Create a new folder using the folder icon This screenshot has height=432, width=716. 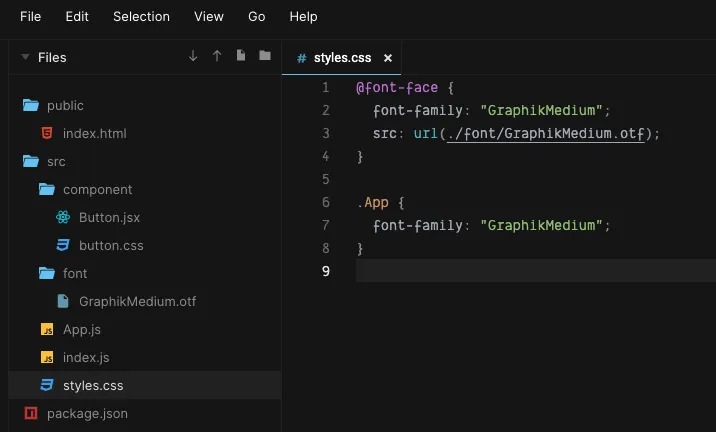pos(265,56)
